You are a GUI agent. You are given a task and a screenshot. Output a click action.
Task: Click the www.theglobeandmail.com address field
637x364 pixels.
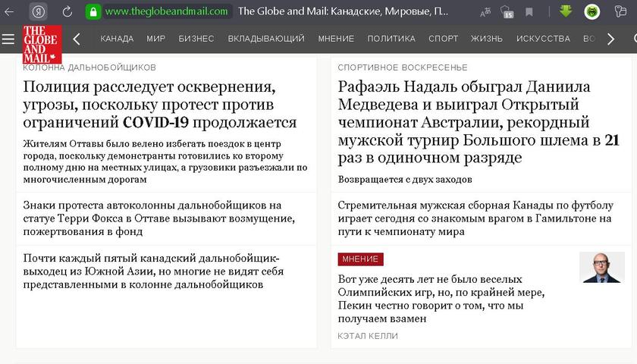[x=167, y=11]
